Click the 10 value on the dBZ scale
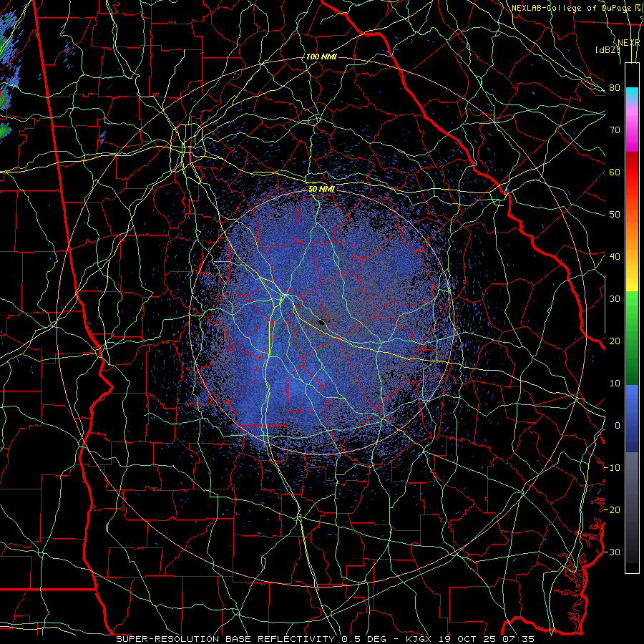Image resolution: width=644 pixels, height=644 pixels. click(x=615, y=384)
